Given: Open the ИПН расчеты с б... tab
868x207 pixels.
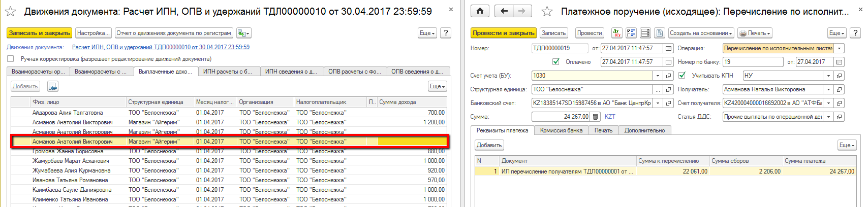Looking at the screenshot, I should pyautogui.click(x=227, y=72).
